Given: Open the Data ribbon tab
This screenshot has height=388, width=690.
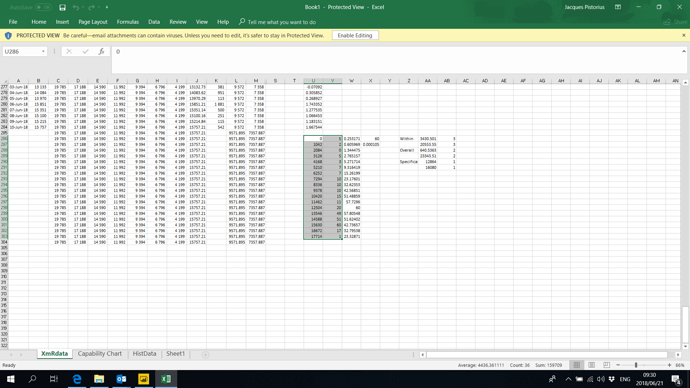Looking at the screenshot, I should [154, 22].
